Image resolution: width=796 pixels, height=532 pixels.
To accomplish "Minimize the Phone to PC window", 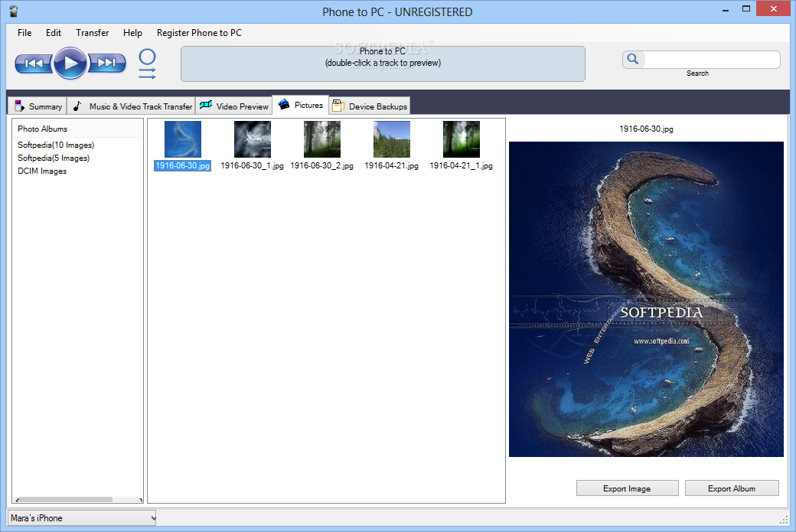I will (x=726, y=9).
